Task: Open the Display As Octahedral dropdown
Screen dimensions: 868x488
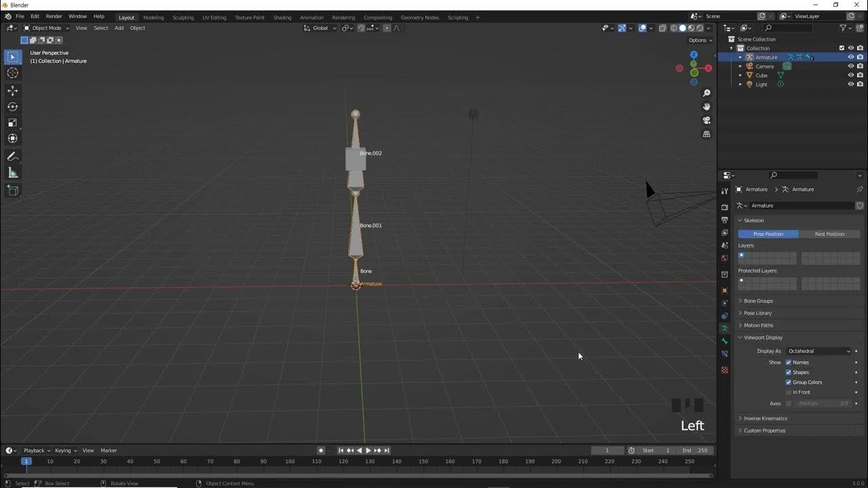Action: tap(818, 351)
